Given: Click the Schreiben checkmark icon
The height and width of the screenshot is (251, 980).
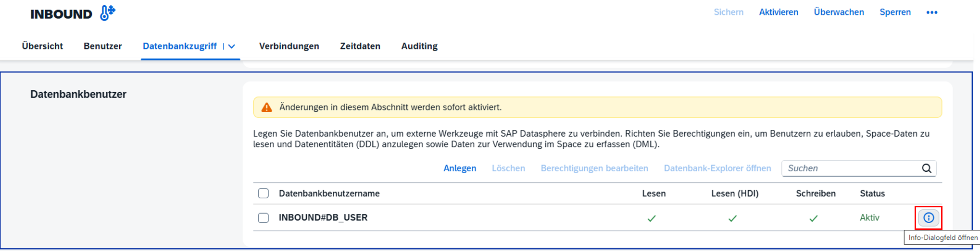Looking at the screenshot, I should (x=813, y=218).
